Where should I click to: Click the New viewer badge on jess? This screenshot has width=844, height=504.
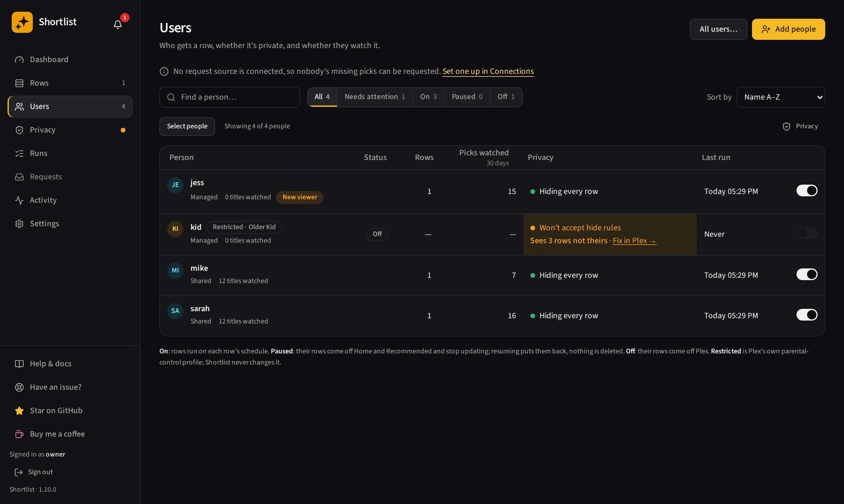point(300,197)
